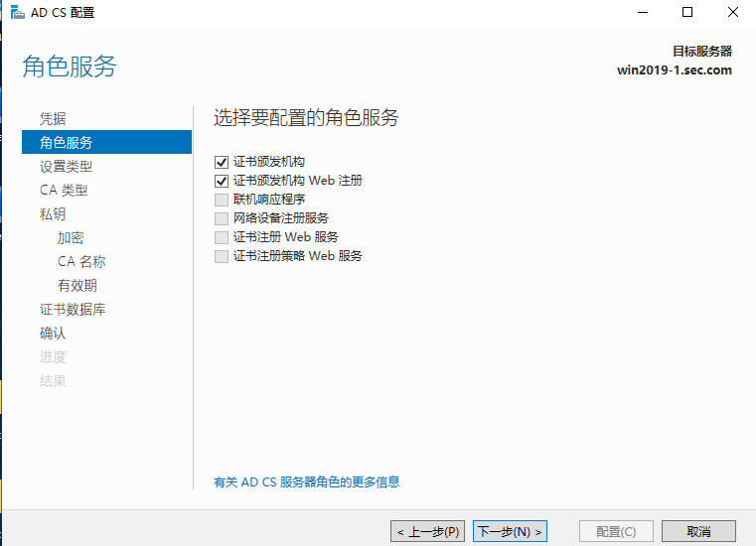Click the 取消 button
756x546 pixels.
click(698, 531)
